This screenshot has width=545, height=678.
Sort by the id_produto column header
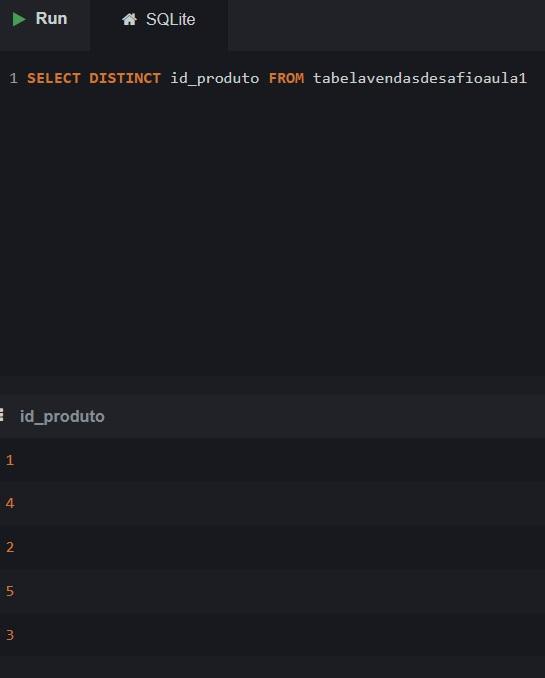(x=62, y=416)
